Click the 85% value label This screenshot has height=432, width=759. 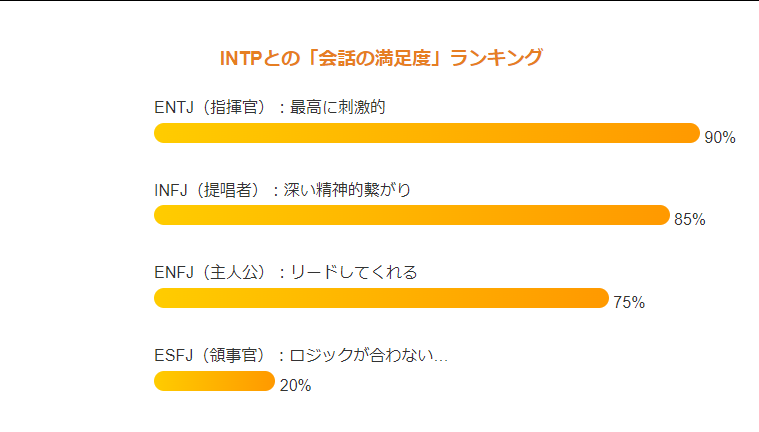pyautogui.click(x=690, y=220)
